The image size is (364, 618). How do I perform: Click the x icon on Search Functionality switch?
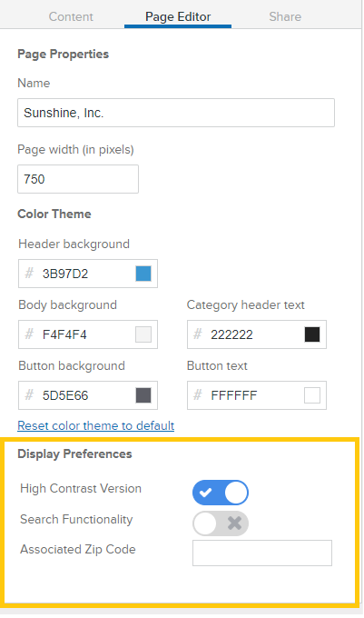coord(234,523)
